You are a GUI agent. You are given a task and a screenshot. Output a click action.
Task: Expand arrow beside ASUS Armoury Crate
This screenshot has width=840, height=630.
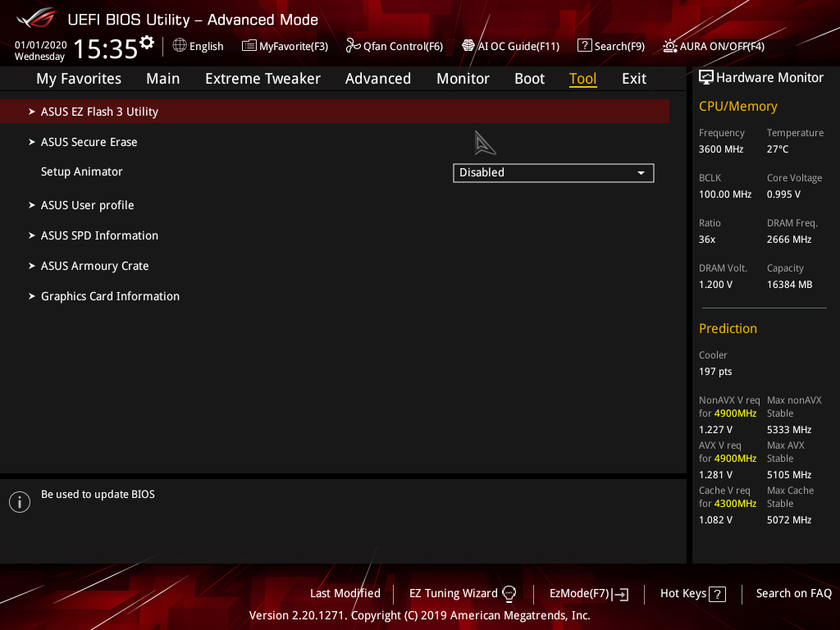coord(32,266)
